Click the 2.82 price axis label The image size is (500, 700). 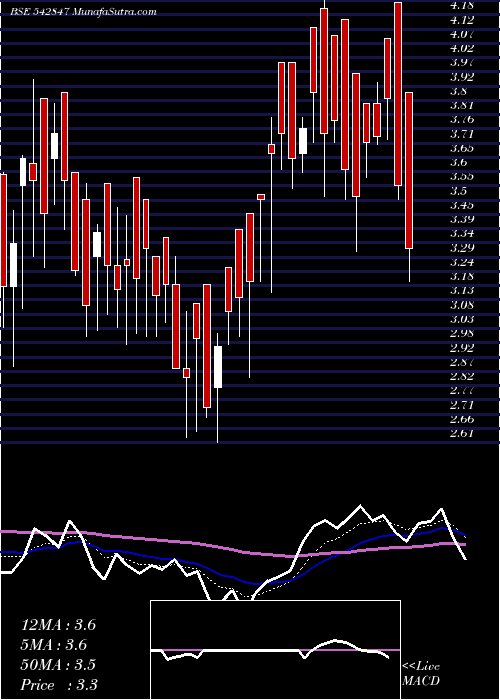point(462,376)
